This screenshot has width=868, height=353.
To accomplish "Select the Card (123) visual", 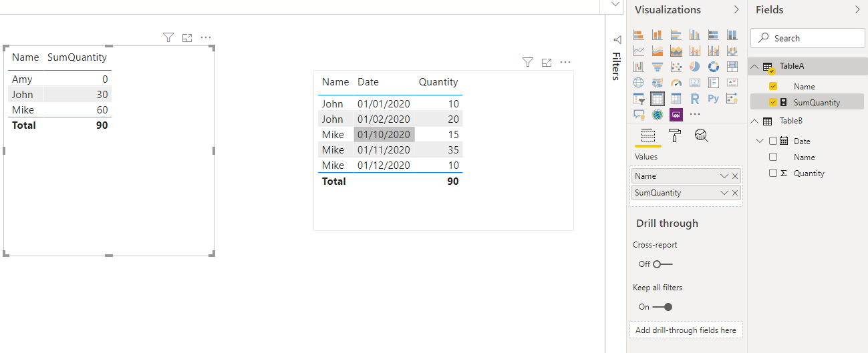I will coord(694,83).
